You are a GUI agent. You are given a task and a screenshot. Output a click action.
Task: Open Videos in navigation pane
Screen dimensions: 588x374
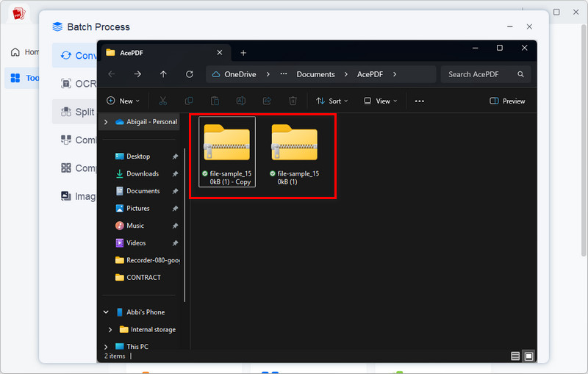coord(136,242)
